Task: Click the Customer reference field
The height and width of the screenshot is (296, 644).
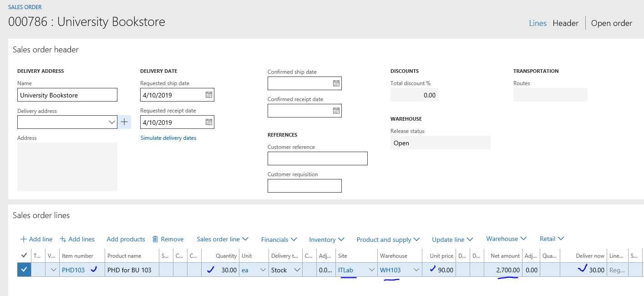Action: (318, 158)
